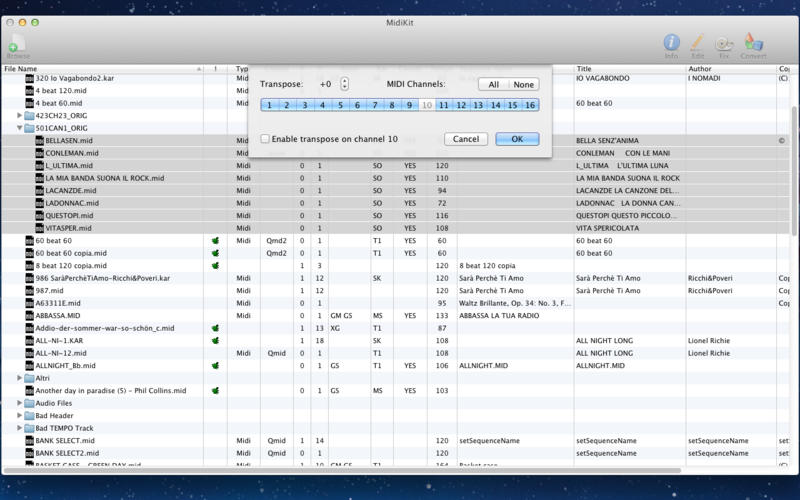Toggle MIDI channel 16 button

[x=530, y=105]
